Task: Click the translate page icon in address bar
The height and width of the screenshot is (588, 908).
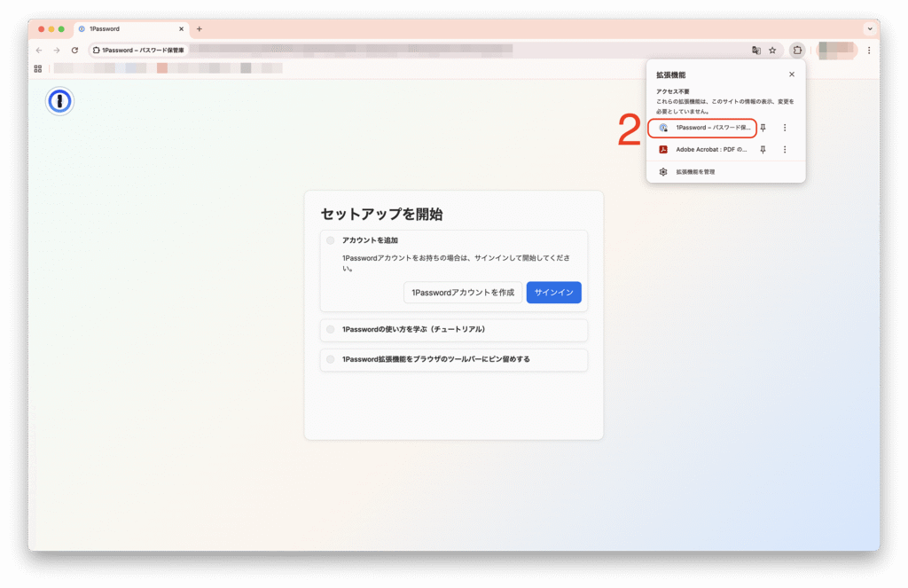Action: click(756, 51)
